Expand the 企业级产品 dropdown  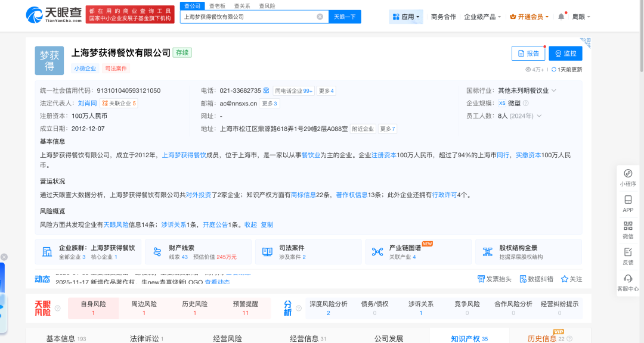pyautogui.click(x=482, y=17)
